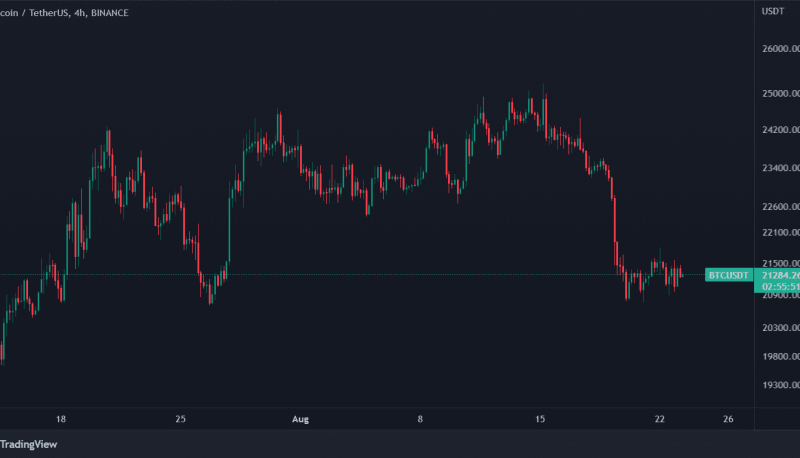This screenshot has height=458, width=800.
Task: Click the 25000.00 price axis label
Action: point(781,94)
